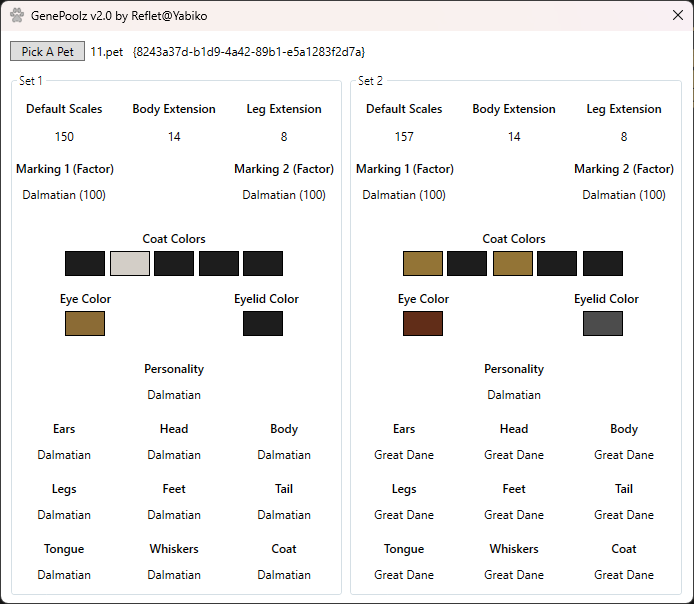Viewport: 694px width, 604px height.
Task: Click Set 2 reddish-brown eye color swatch
Action: [x=423, y=323]
